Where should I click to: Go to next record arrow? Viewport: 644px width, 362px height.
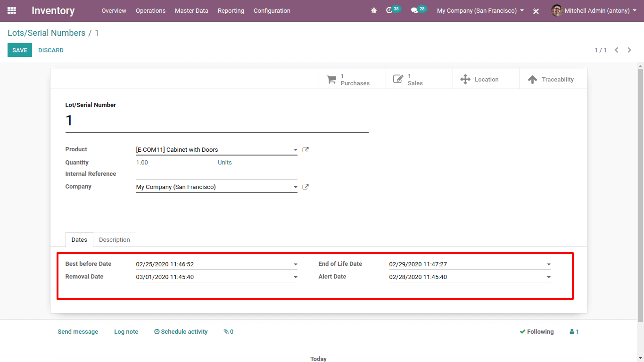629,50
